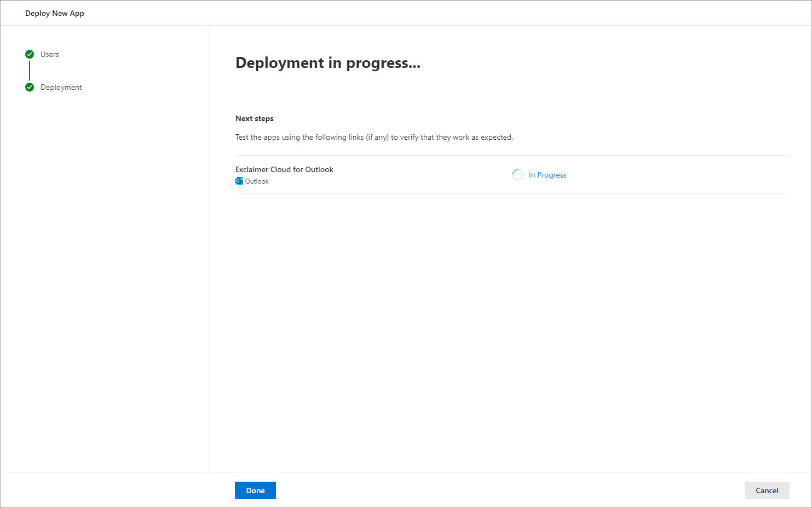Click the Done button
The image size is (812, 508).
tap(255, 490)
